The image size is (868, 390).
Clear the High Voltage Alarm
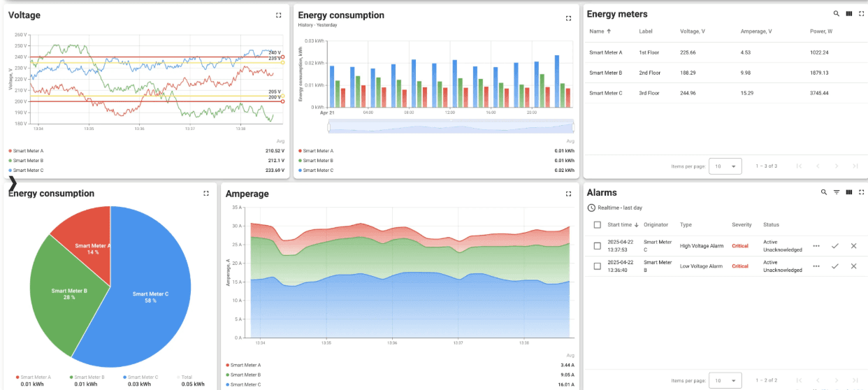click(x=853, y=246)
